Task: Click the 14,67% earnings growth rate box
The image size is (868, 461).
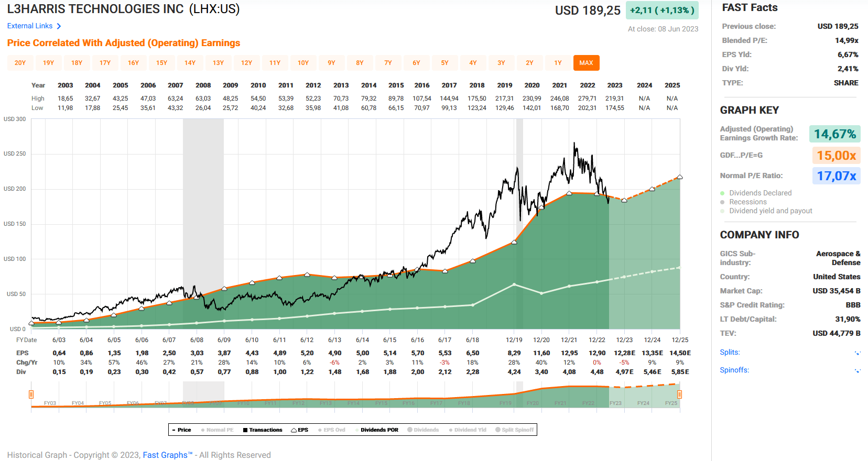Action: tap(835, 134)
